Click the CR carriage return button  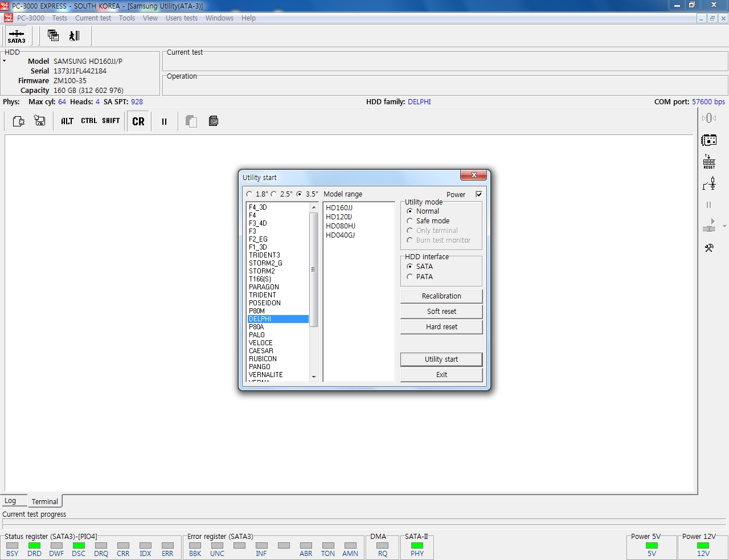point(138,121)
